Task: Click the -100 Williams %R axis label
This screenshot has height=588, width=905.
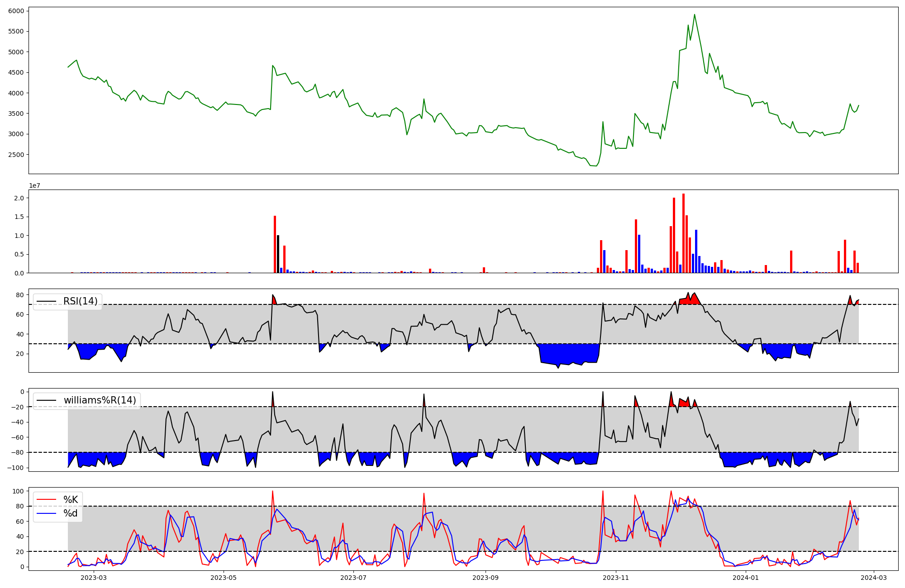Action: [15, 468]
